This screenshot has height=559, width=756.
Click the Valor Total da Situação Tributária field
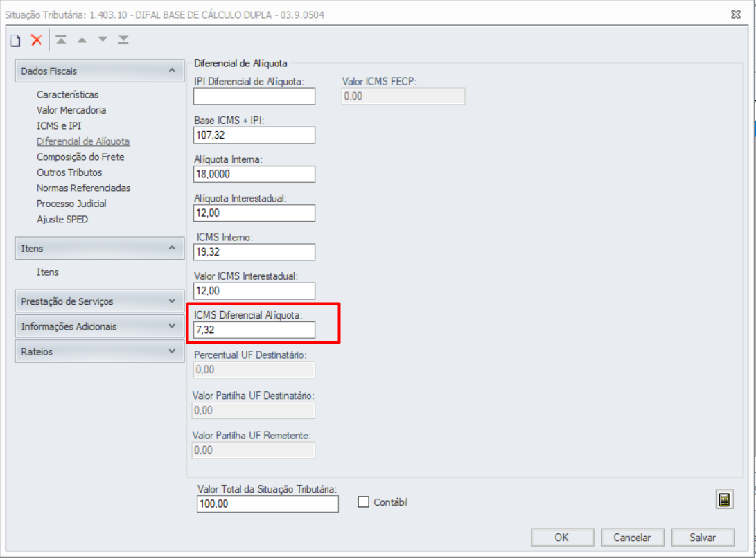(x=267, y=504)
